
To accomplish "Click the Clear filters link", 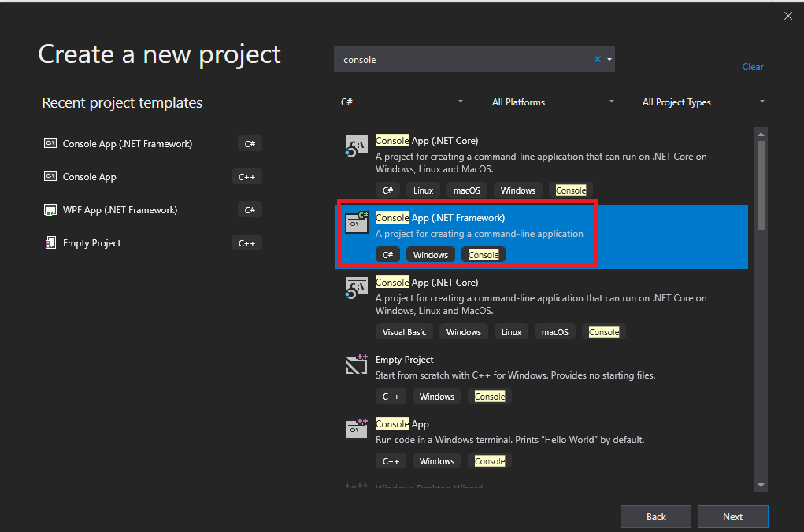I will pos(753,67).
